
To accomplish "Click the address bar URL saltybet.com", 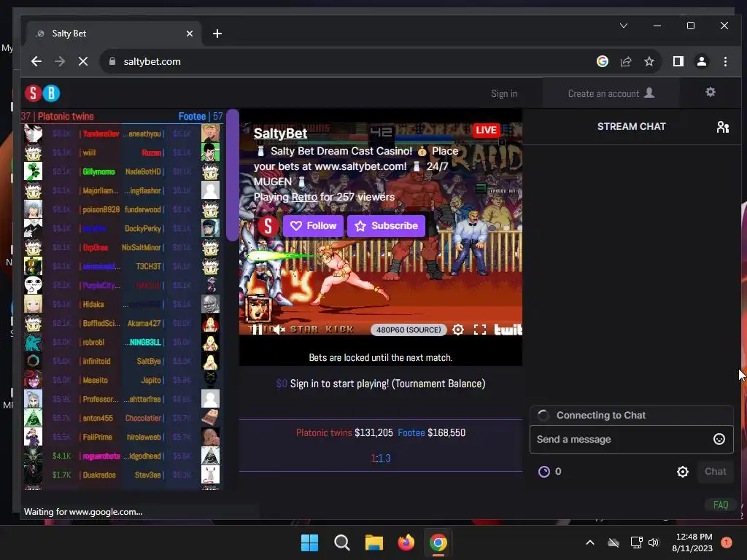I will (152, 61).
